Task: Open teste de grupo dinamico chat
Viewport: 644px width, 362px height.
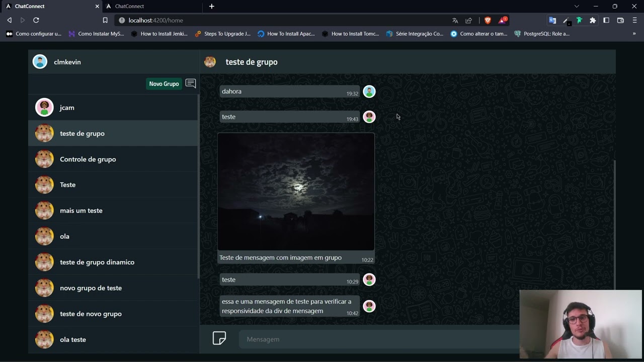Action: coord(114,262)
